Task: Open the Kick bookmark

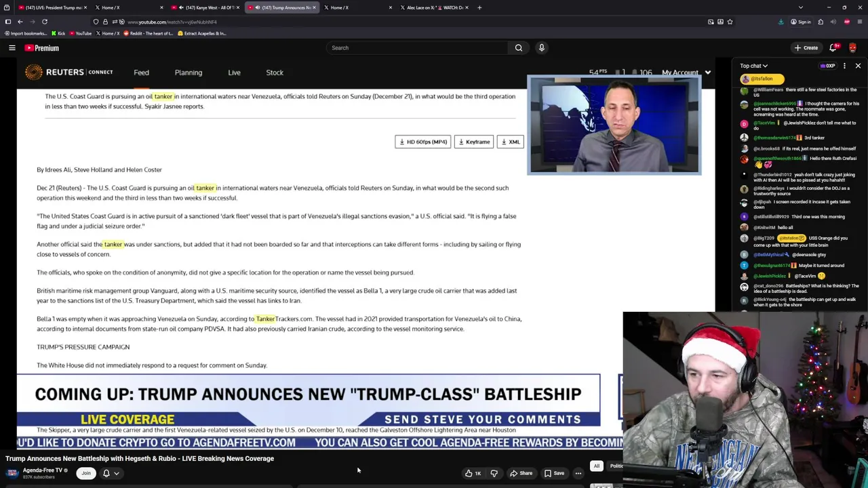Action: [x=58, y=33]
